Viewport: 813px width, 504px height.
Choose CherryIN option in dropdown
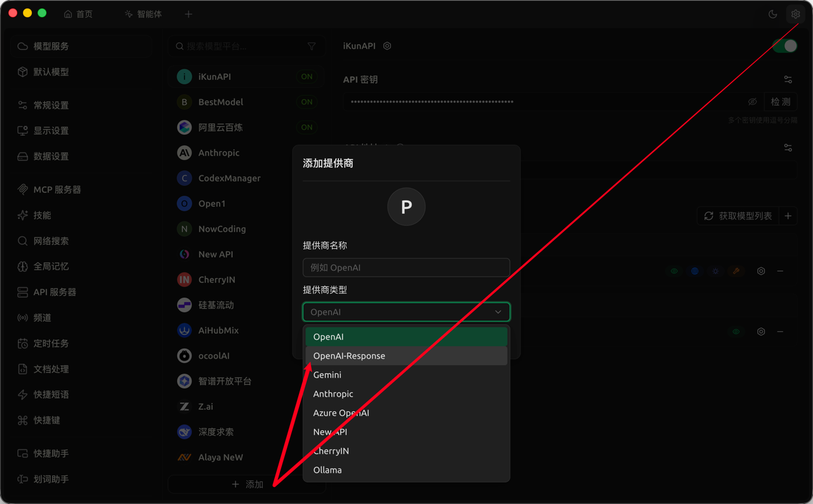coord(406,451)
